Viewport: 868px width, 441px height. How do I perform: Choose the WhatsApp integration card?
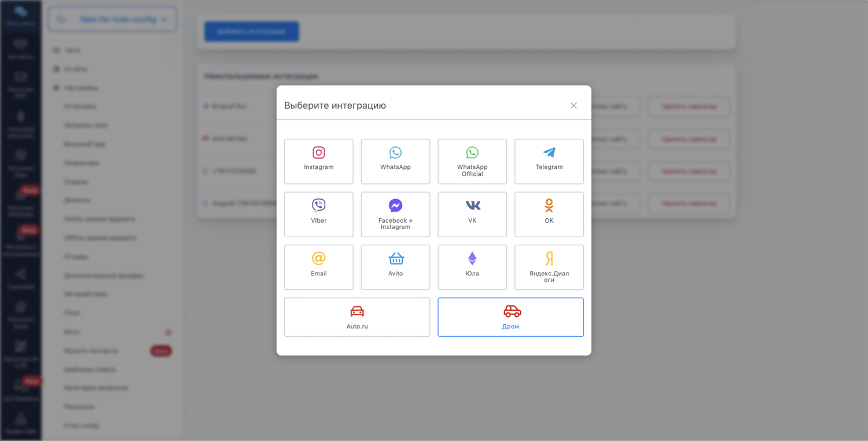395,161
